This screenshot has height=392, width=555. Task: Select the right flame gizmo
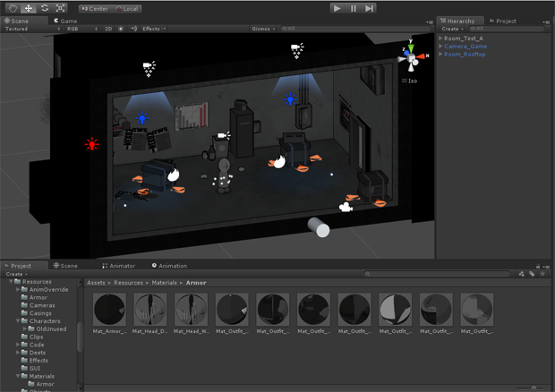[x=279, y=162]
